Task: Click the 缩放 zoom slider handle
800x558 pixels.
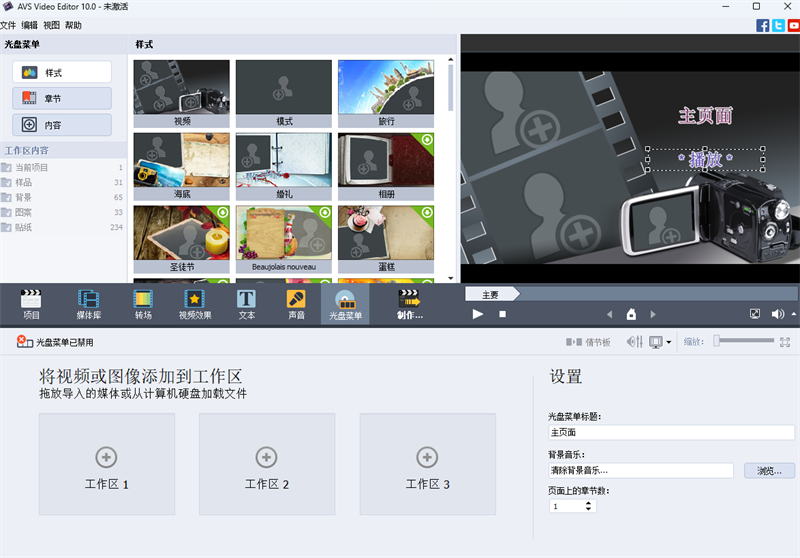Action: [x=717, y=342]
